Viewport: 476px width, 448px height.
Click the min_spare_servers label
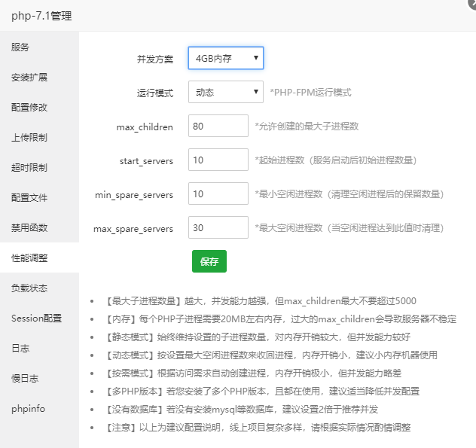click(x=134, y=195)
